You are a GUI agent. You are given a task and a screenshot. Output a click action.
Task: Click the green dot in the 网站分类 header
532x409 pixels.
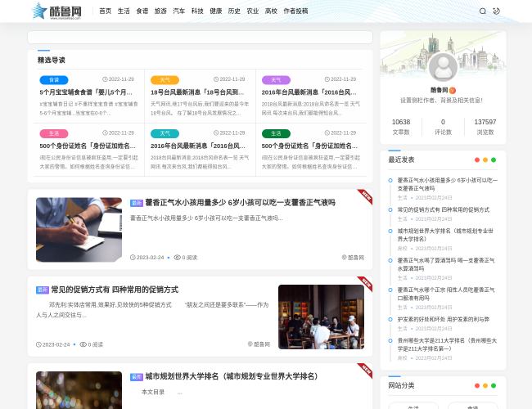494,385
